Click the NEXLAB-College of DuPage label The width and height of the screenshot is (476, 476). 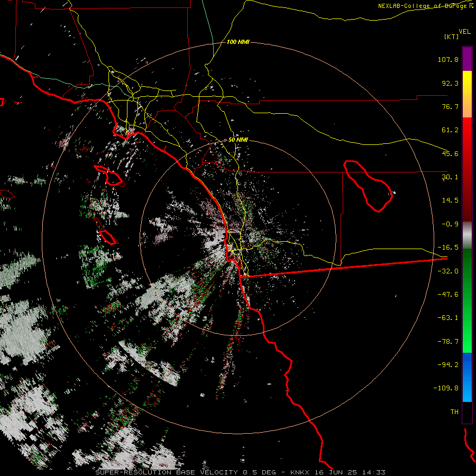(423, 6)
